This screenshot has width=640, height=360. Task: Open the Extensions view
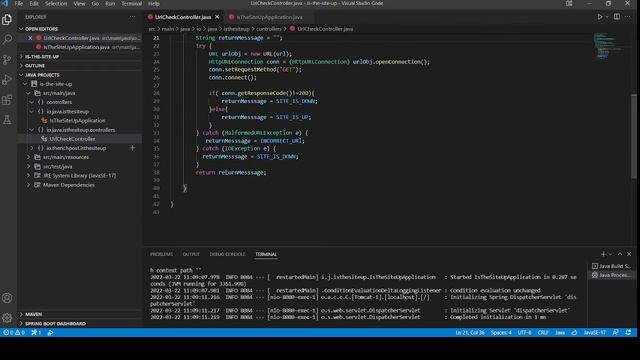7,100
